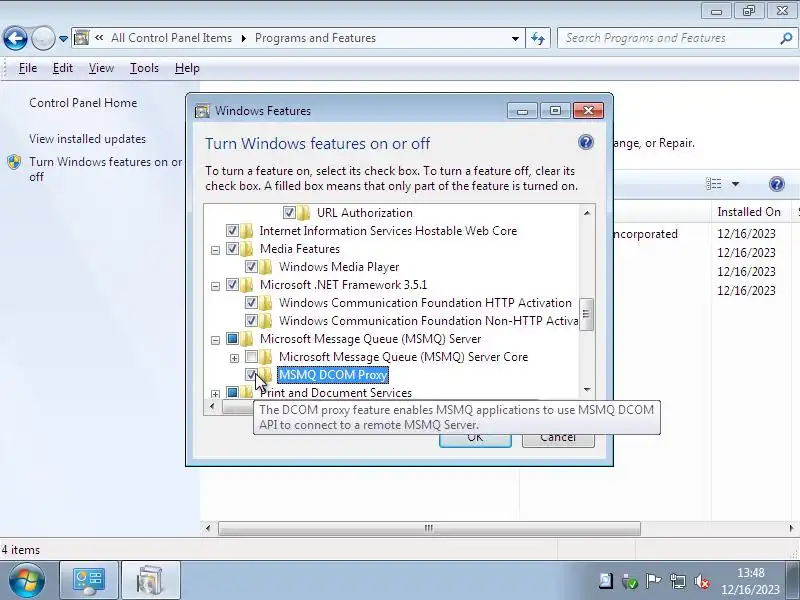Click the Control Panel address bar icon
Screen dimensions: 800x600
tap(82, 38)
